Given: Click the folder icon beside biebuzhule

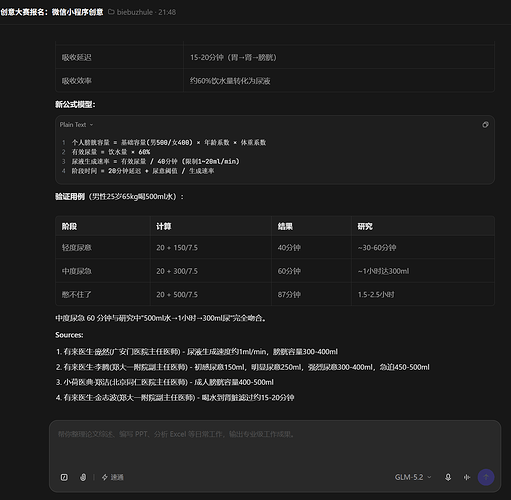Looking at the screenshot, I should pyautogui.click(x=111, y=12).
